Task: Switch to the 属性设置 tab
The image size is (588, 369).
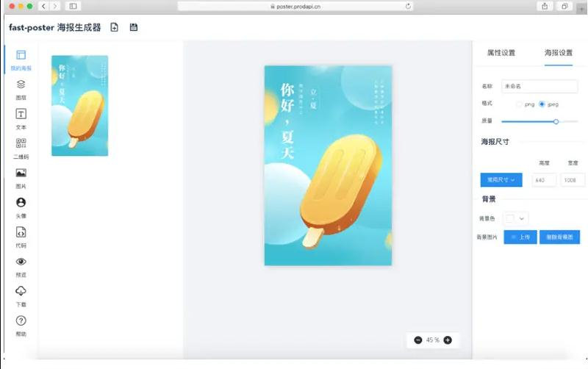Action: (x=501, y=53)
